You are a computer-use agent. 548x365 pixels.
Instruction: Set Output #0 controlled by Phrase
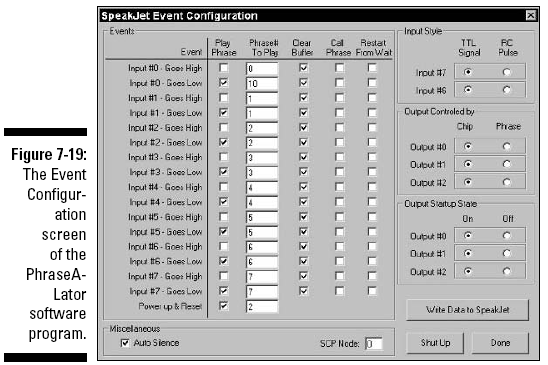506,146
